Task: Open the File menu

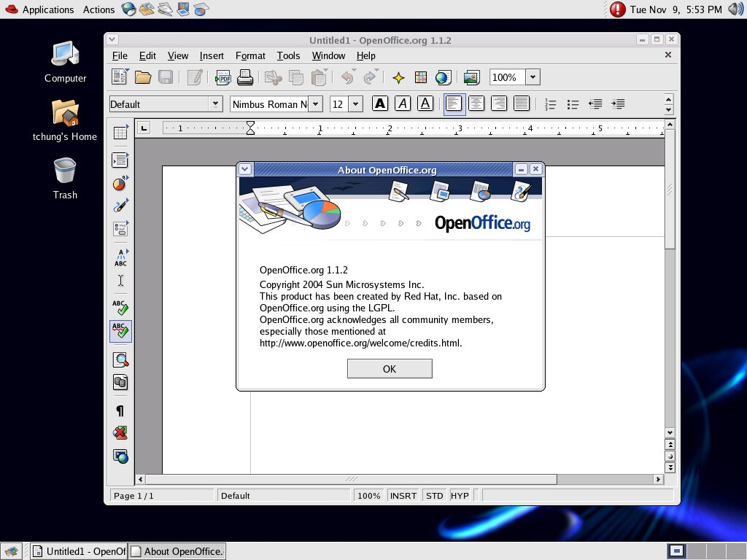Action: click(120, 55)
